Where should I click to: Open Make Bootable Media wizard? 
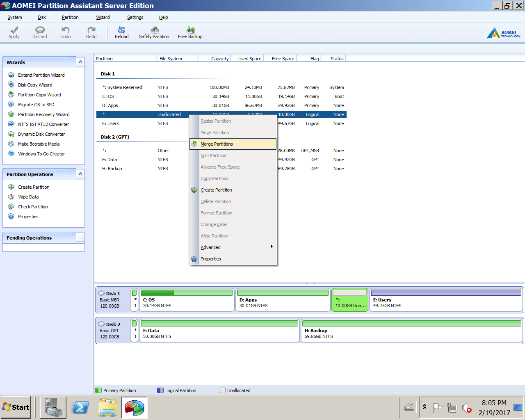tap(39, 144)
